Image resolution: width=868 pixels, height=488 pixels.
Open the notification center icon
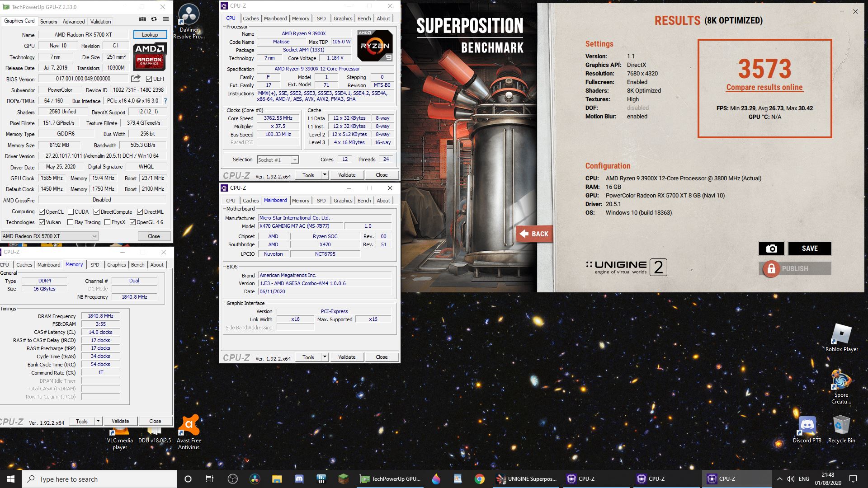(853, 479)
